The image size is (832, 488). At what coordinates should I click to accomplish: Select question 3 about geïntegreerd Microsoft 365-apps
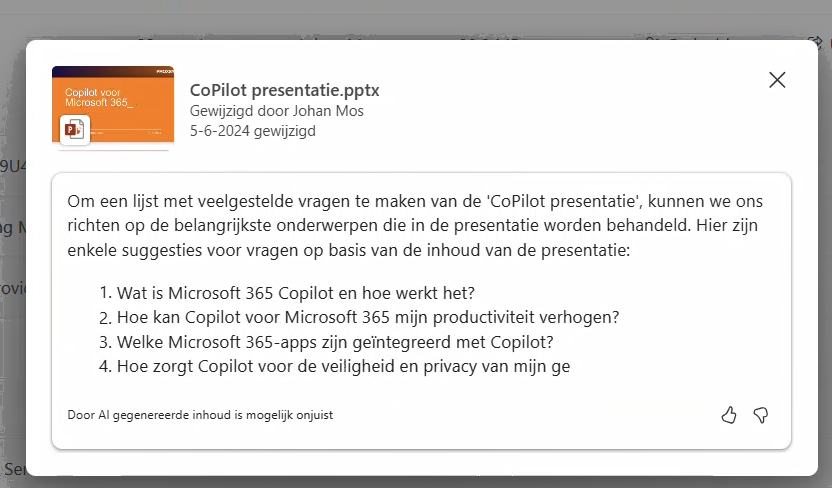pyautogui.click(x=326, y=342)
